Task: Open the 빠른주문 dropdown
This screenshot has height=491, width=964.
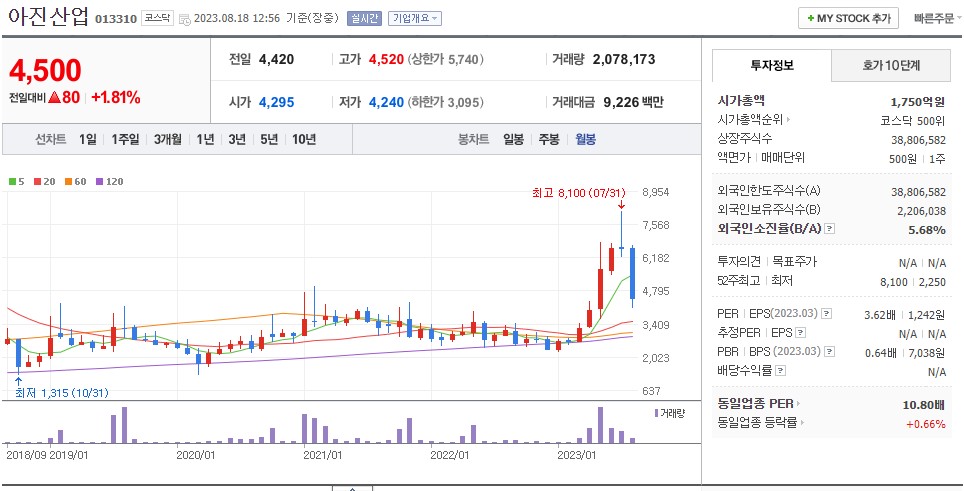Action: 938,18
